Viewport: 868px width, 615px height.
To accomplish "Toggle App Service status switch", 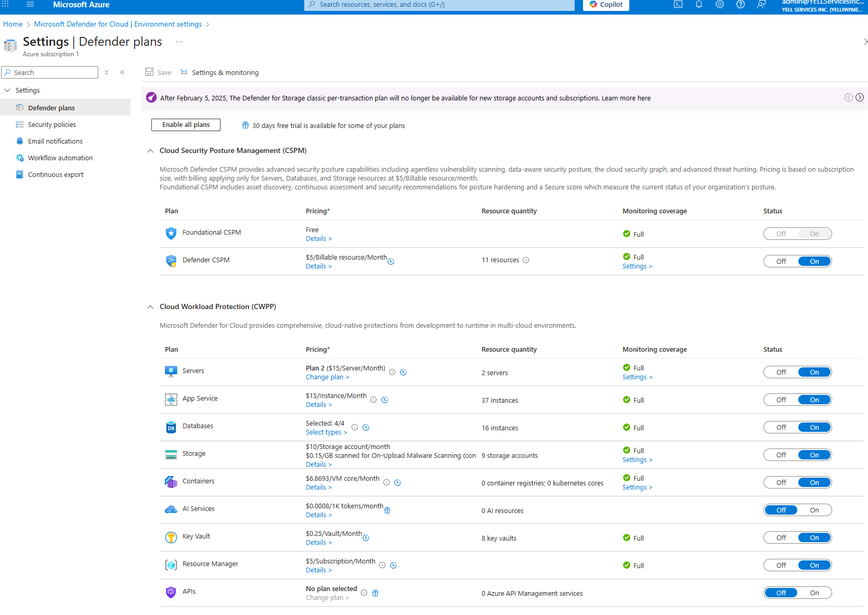I will point(797,400).
